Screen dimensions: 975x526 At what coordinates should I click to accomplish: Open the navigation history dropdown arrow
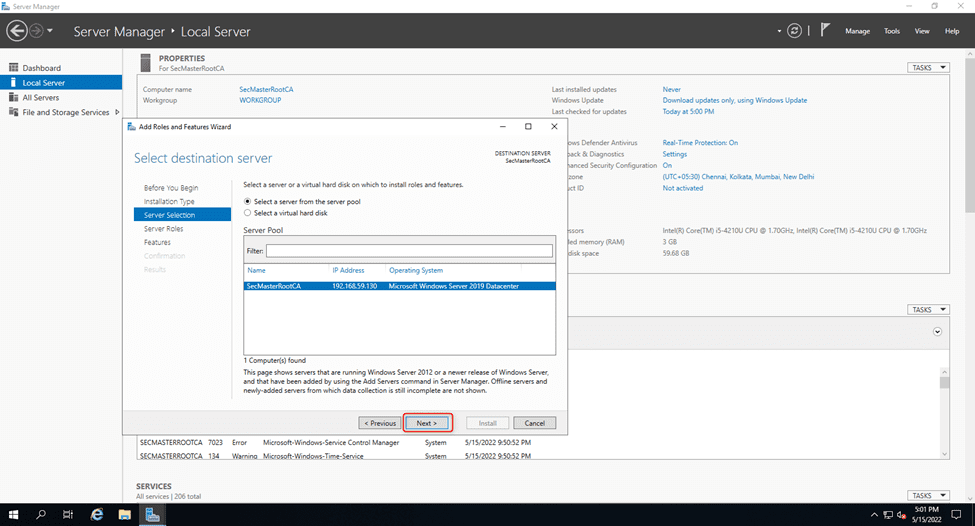click(x=50, y=30)
